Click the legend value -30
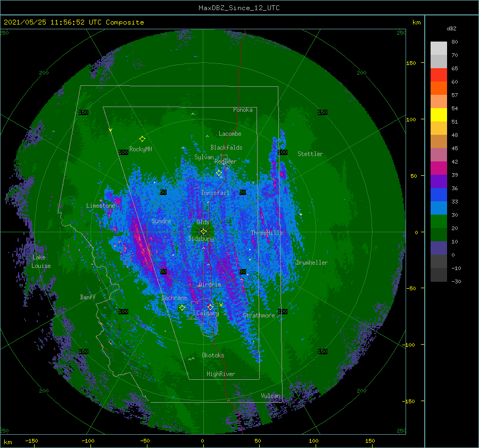Screen dimensions: 479x448 [456, 281]
